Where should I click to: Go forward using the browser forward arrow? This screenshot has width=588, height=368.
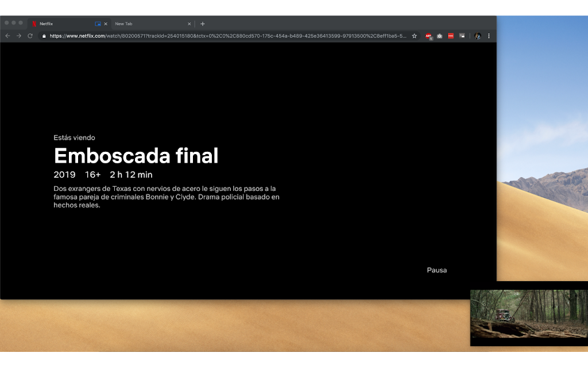pos(19,36)
